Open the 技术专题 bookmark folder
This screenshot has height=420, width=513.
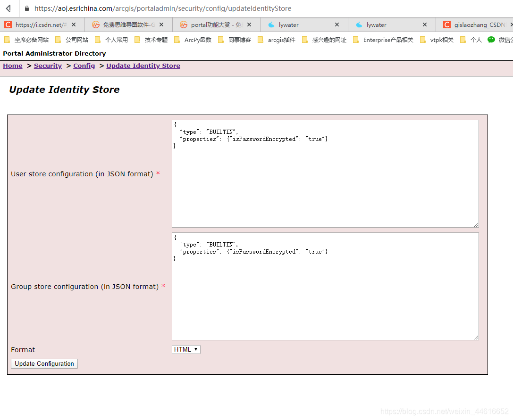tap(151, 40)
